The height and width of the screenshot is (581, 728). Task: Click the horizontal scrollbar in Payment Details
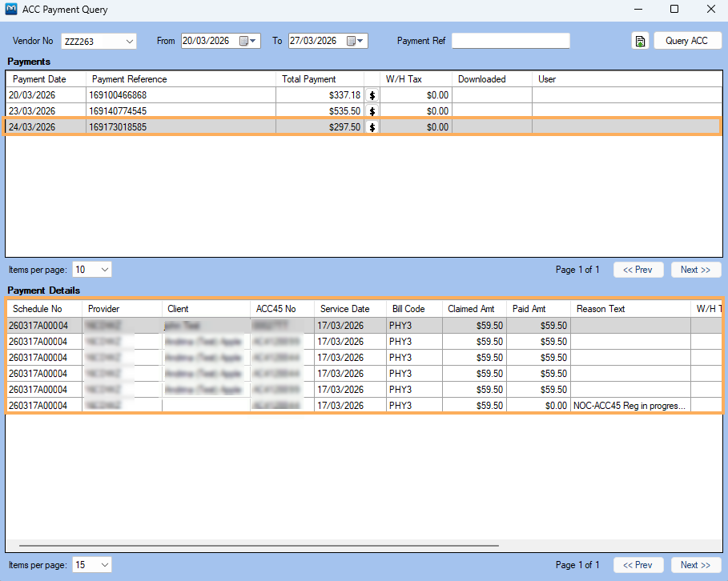click(x=259, y=546)
